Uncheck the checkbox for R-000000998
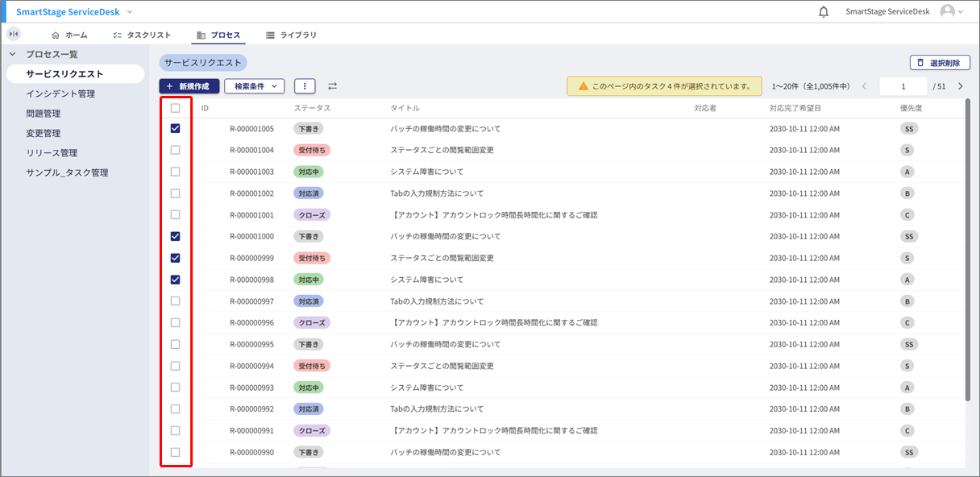980x477 pixels. (175, 280)
